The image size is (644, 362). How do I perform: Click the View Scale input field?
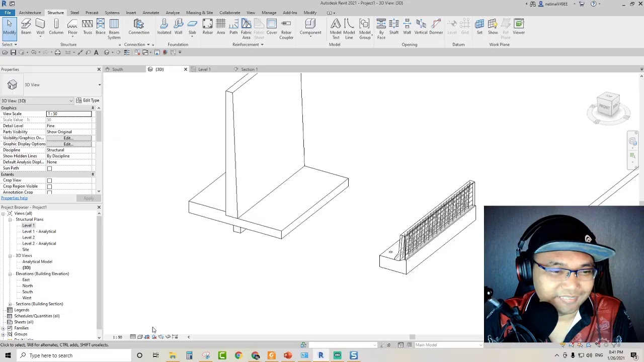(69, 114)
